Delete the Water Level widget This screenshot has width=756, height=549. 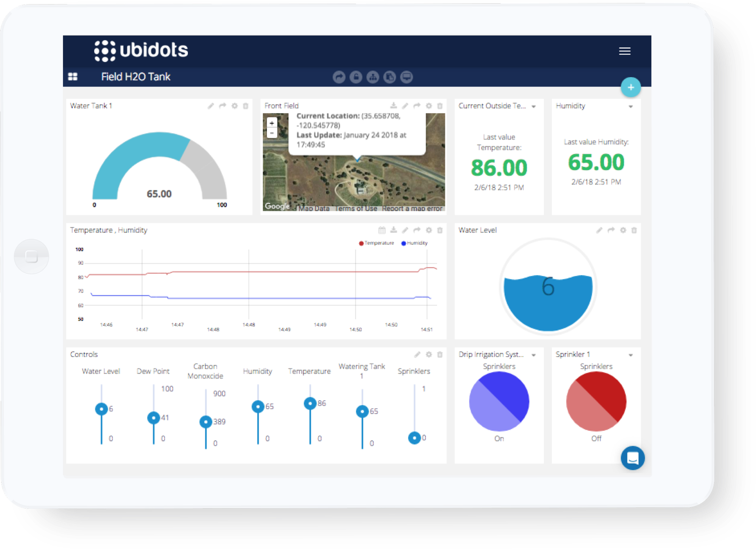click(634, 230)
